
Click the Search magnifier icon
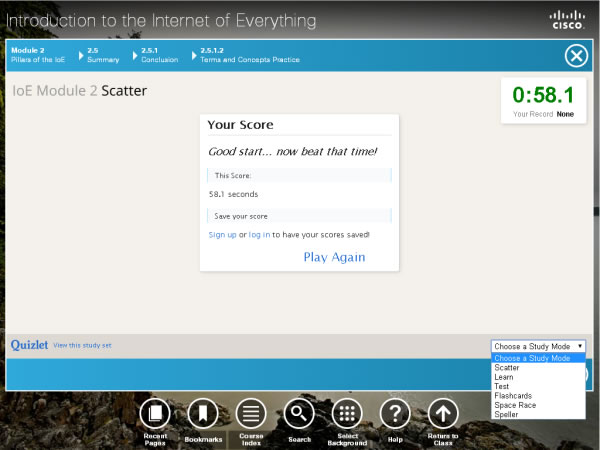(x=299, y=412)
